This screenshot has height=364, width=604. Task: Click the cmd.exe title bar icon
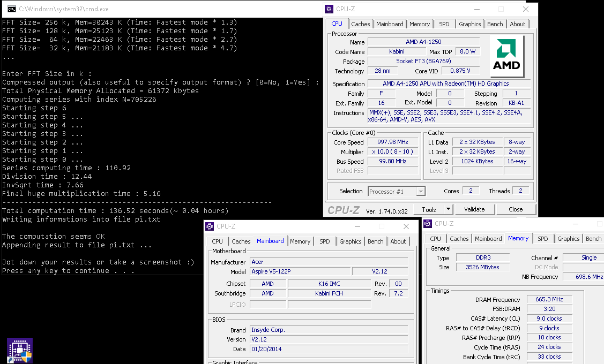pos(12,9)
